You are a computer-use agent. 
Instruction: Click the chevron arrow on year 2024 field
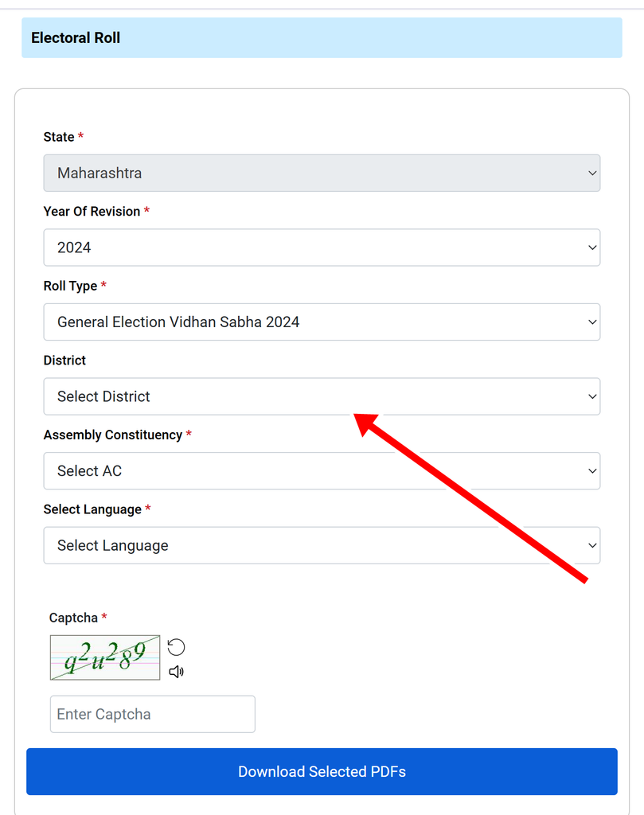click(592, 248)
